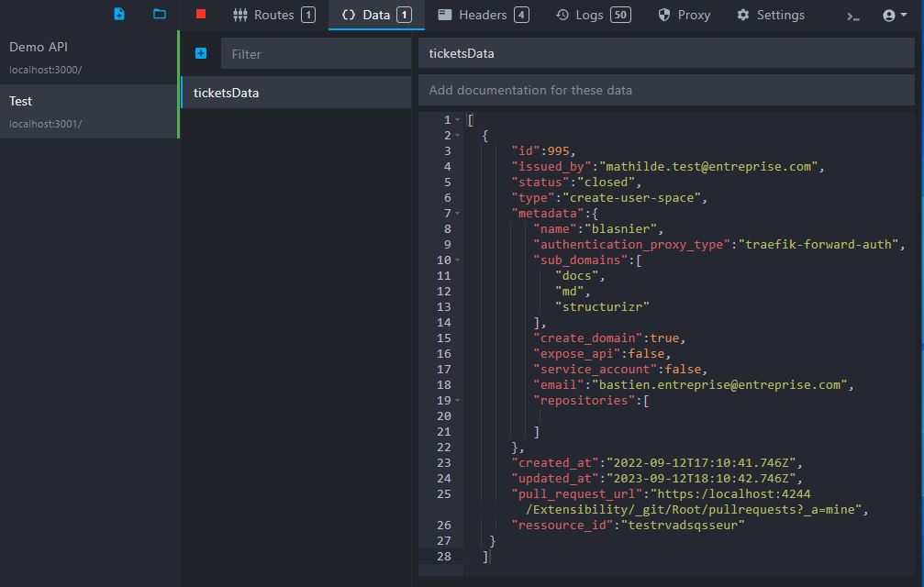Open the Proxy tab
Screen dimensions: 924x587
[684, 15]
